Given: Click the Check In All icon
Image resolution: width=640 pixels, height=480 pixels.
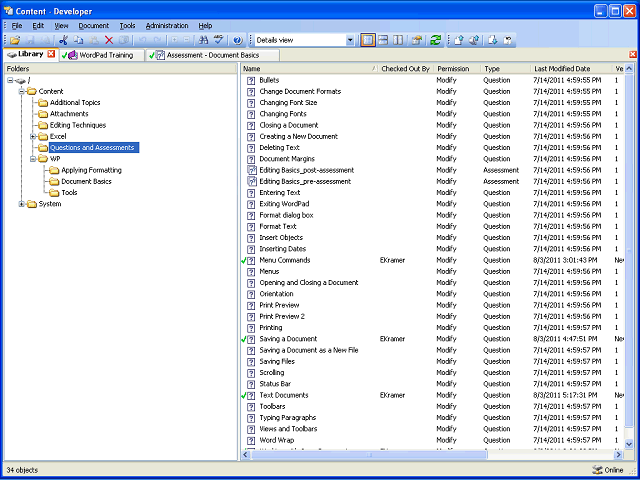Looking at the screenshot, I should pyautogui.click(x=474, y=40).
